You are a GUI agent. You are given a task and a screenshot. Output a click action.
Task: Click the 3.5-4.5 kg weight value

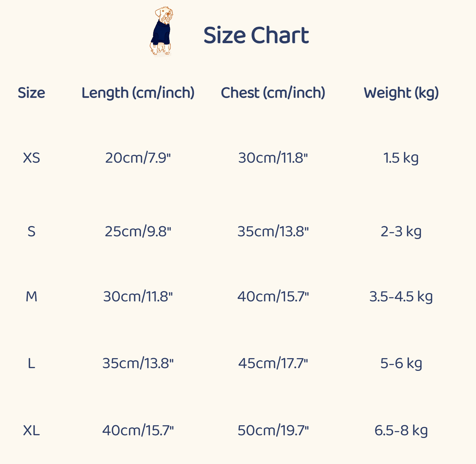(x=401, y=297)
